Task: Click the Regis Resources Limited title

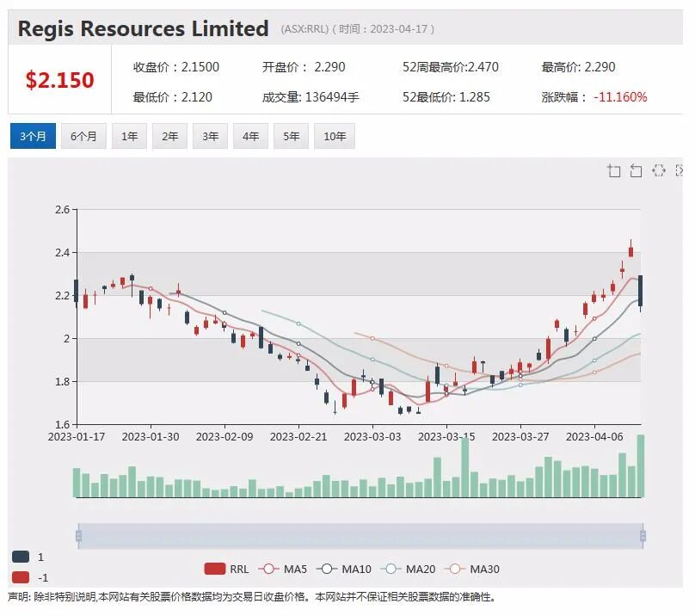Action: [143, 28]
